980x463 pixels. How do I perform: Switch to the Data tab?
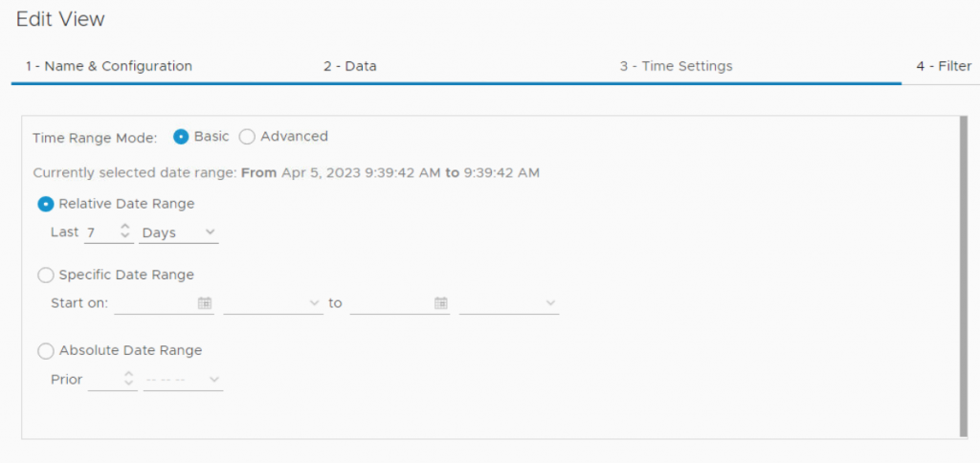tap(349, 66)
